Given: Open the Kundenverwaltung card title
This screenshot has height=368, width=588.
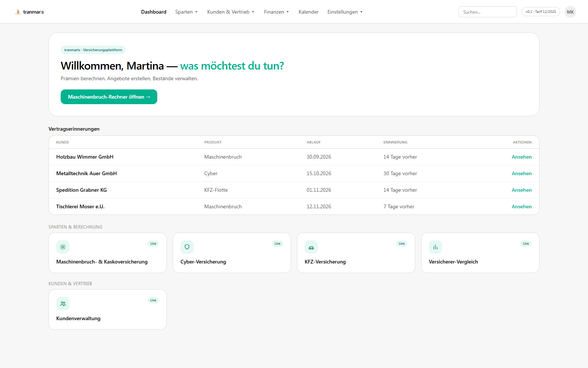Looking at the screenshot, I should pos(78,318).
